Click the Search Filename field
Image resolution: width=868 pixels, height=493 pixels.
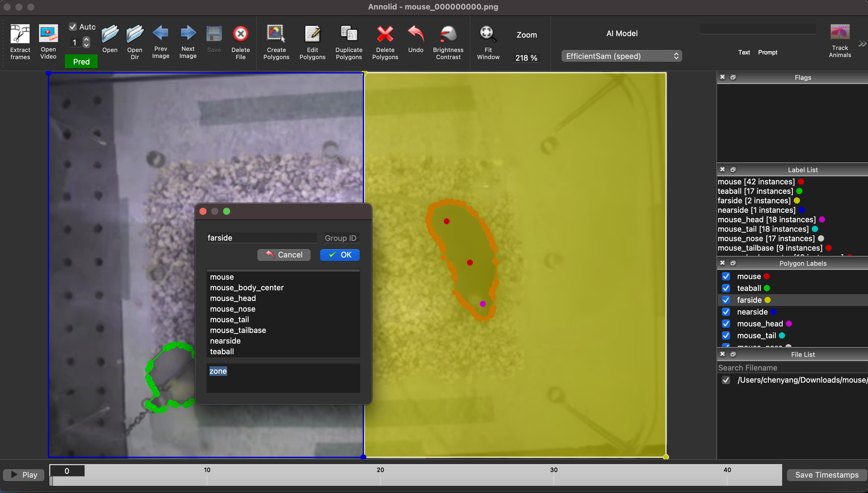(792, 368)
